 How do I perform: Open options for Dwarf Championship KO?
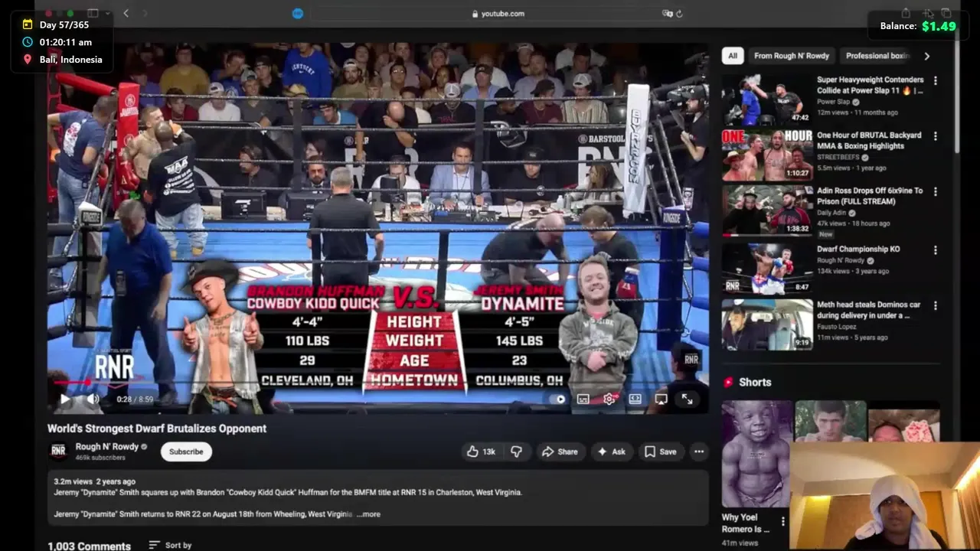point(935,250)
